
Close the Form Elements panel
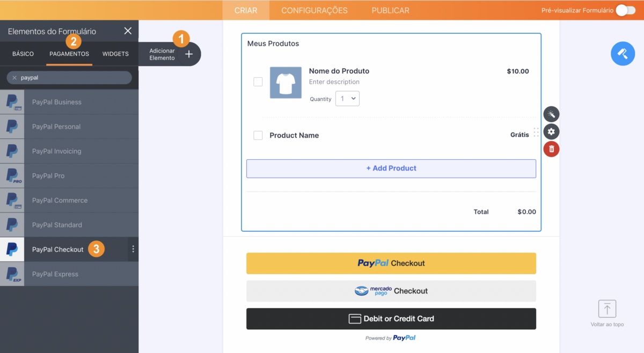[x=128, y=31]
